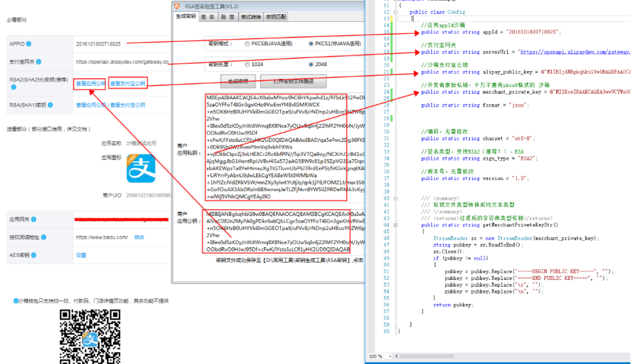The width and height of the screenshot is (632, 364).
Task: Collapse the getMerchantPriveteKeyStr method block
Action: click(x=395, y=225)
